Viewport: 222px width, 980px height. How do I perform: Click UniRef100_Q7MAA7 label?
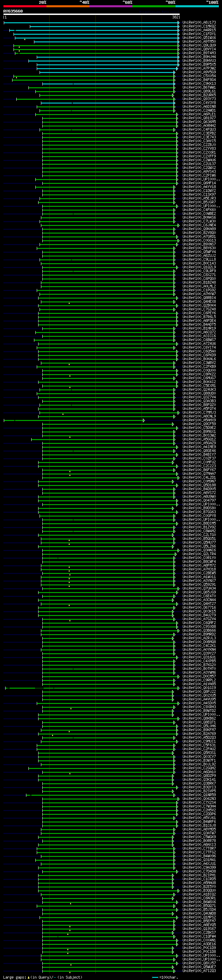(199, 473)
